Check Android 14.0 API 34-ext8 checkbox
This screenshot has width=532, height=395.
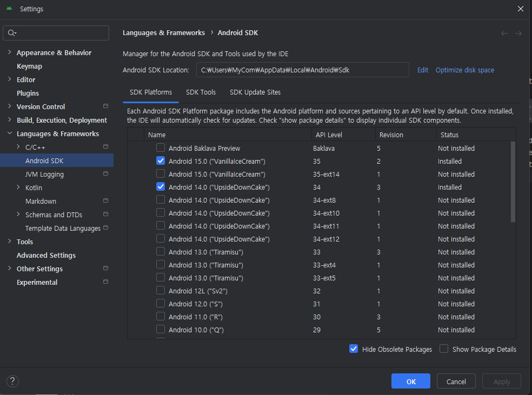[161, 200]
